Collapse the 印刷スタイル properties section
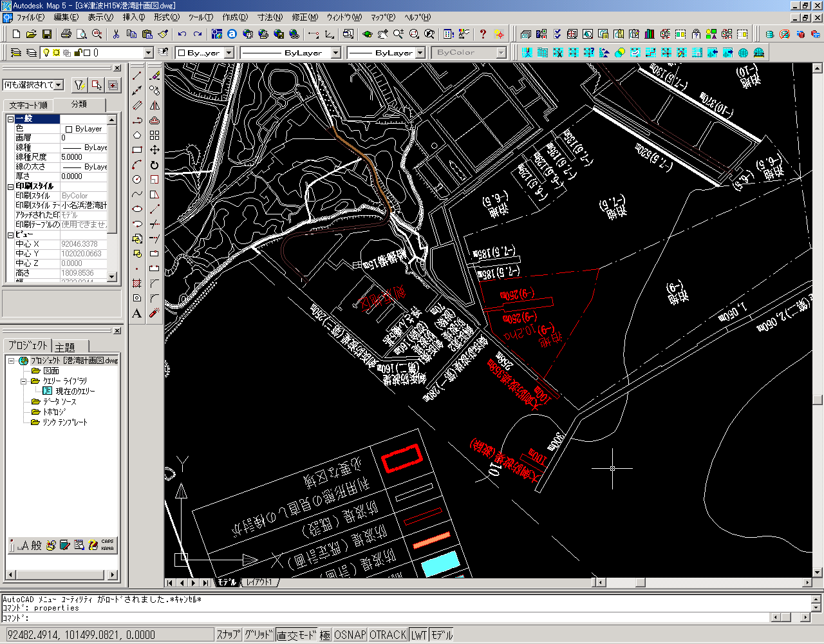Screen dimensions: 824x644 pos(11,186)
